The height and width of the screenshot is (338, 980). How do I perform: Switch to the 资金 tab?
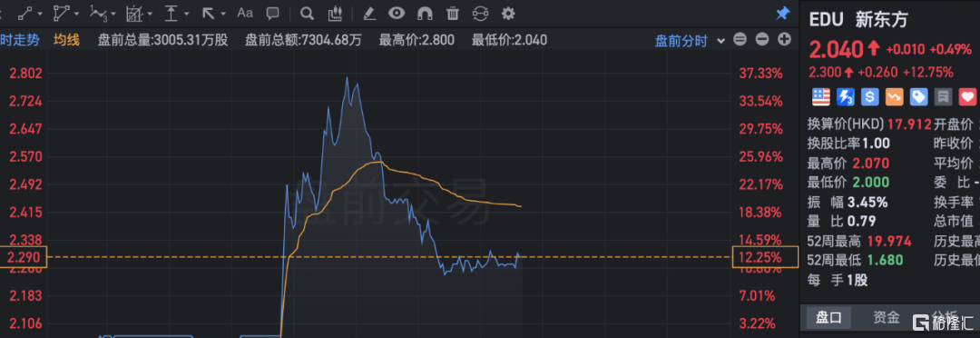coord(887,318)
